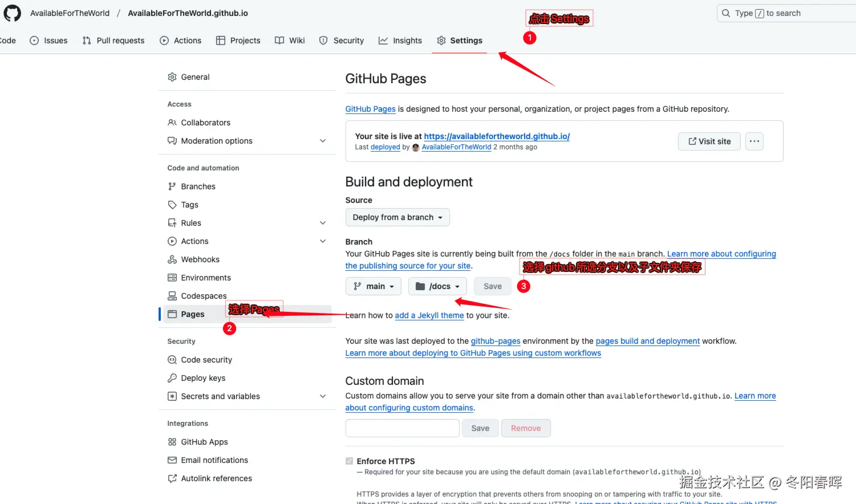The width and height of the screenshot is (856, 504).
Task: Open the AvailableForTheWorld user link
Action: pos(456,147)
